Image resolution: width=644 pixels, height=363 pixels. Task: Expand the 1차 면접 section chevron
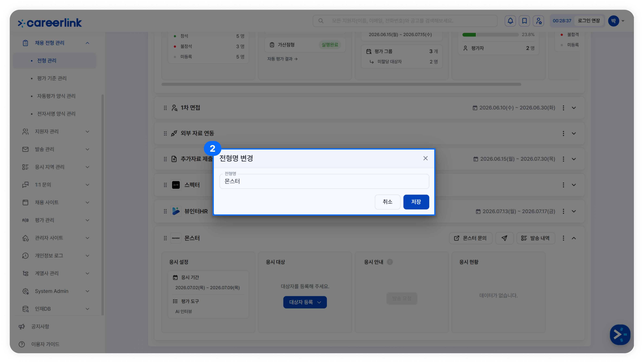click(574, 108)
